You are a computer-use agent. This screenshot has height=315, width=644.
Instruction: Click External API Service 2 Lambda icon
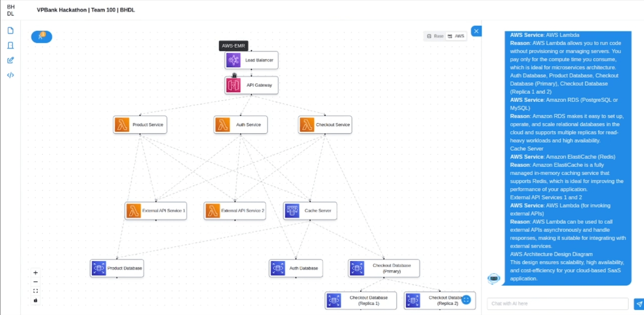tap(213, 211)
